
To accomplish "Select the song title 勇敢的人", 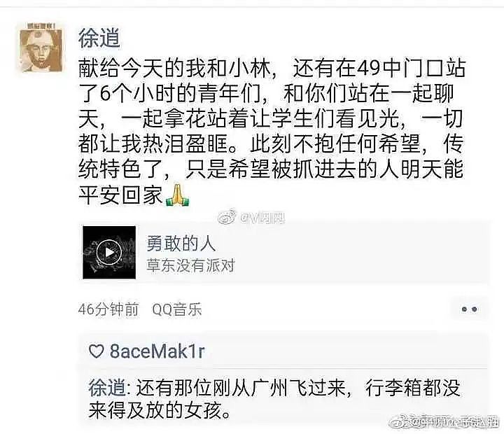I will [181, 244].
